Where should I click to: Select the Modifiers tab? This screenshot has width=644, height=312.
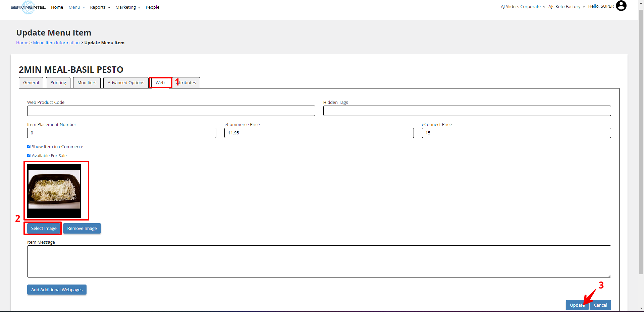[87, 83]
